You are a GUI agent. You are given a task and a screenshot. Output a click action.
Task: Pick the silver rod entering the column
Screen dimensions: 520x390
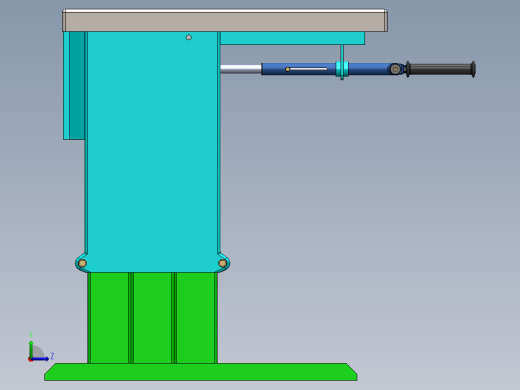(x=241, y=69)
